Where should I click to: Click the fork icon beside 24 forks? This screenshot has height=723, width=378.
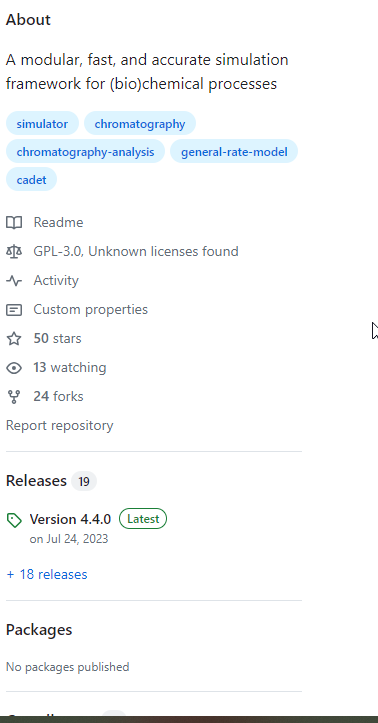(x=14, y=397)
